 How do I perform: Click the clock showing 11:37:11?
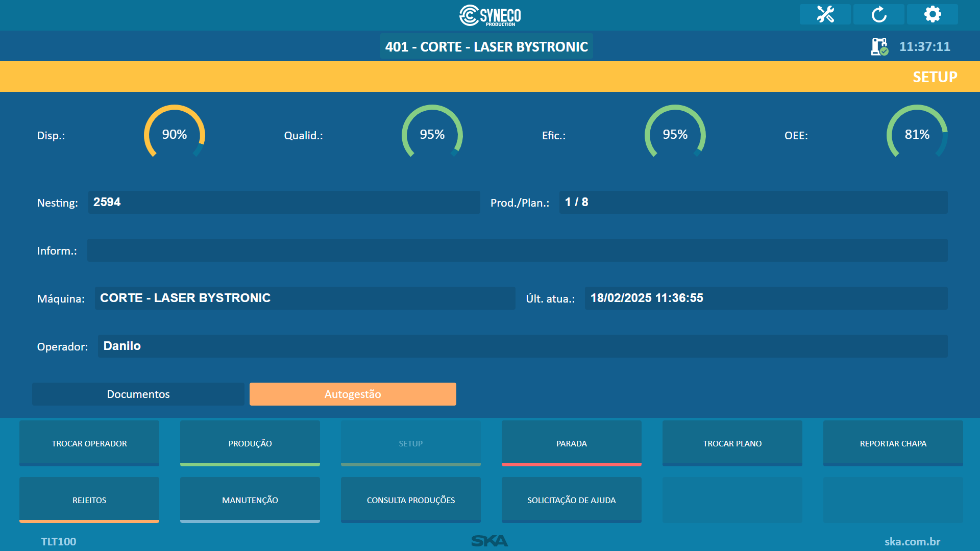coord(925,46)
